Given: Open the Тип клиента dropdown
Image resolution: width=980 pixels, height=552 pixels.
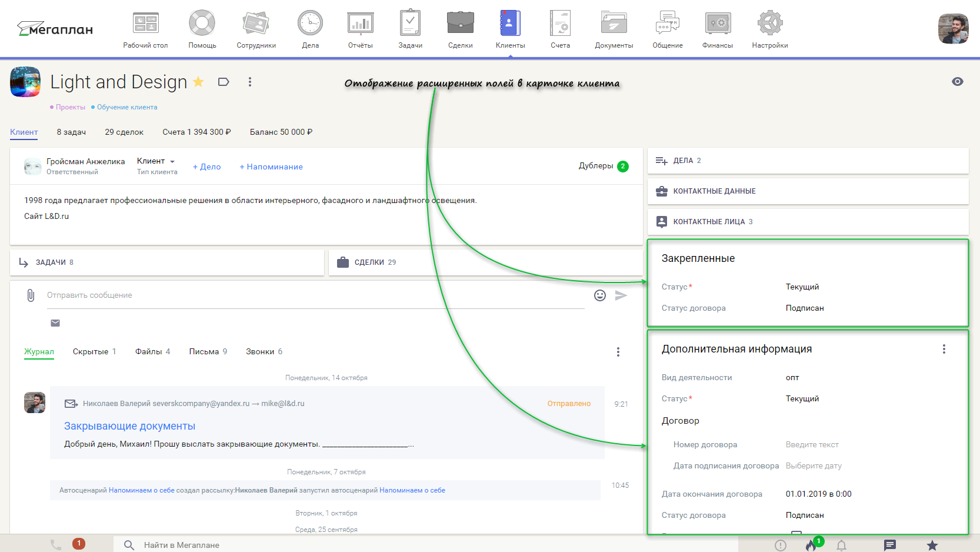Looking at the screenshot, I should 156,161.
